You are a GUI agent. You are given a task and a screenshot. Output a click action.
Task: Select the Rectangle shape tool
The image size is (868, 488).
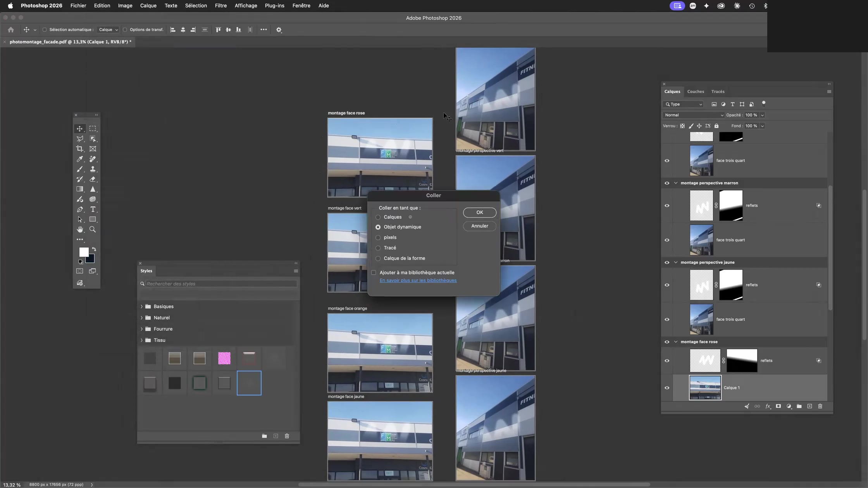point(93,219)
